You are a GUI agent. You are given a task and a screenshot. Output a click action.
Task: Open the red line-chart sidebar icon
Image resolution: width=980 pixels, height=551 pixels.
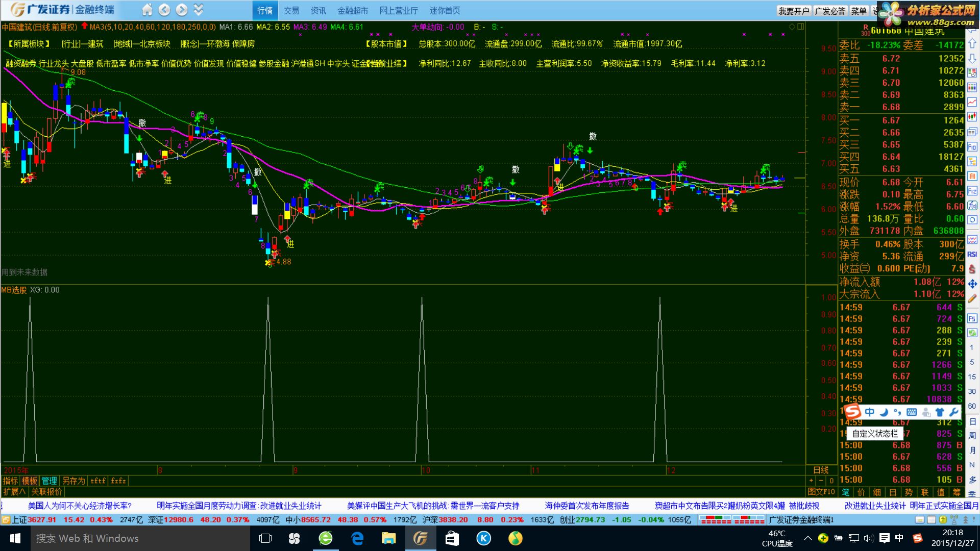(972, 103)
